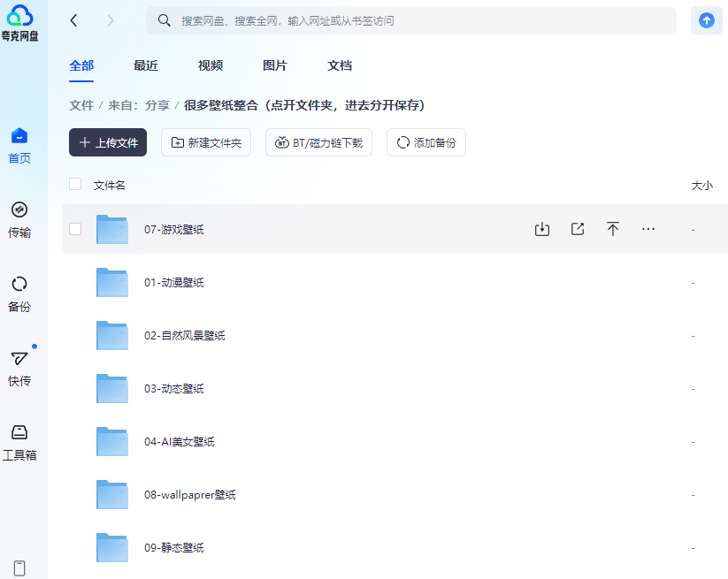Switch to the 视频 tab
This screenshot has width=728, height=579.
pos(211,66)
